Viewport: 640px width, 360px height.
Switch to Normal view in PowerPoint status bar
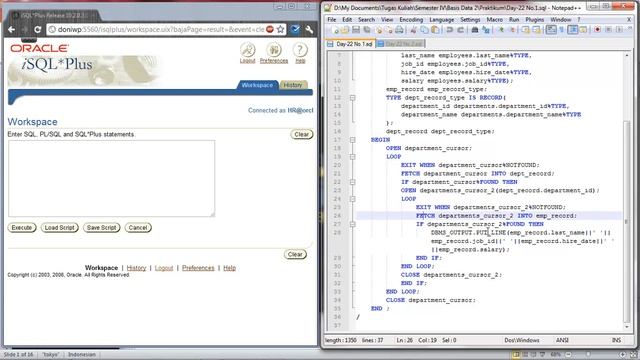coord(516,354)
